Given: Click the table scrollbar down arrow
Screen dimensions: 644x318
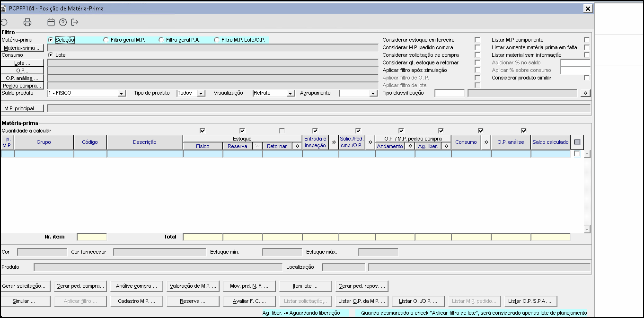Looking at the screenshot, I should pyautogui.click(x=587, y=229).
